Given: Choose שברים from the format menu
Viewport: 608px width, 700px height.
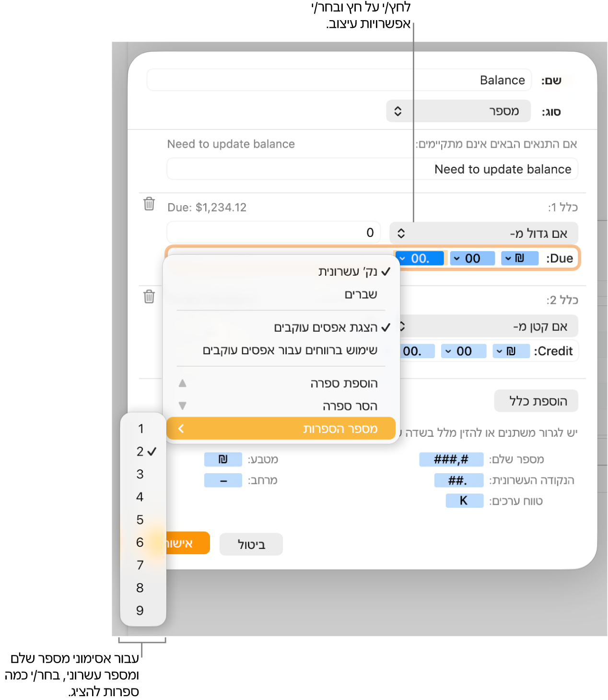Looking at the screenshot, I should (361, 294).
